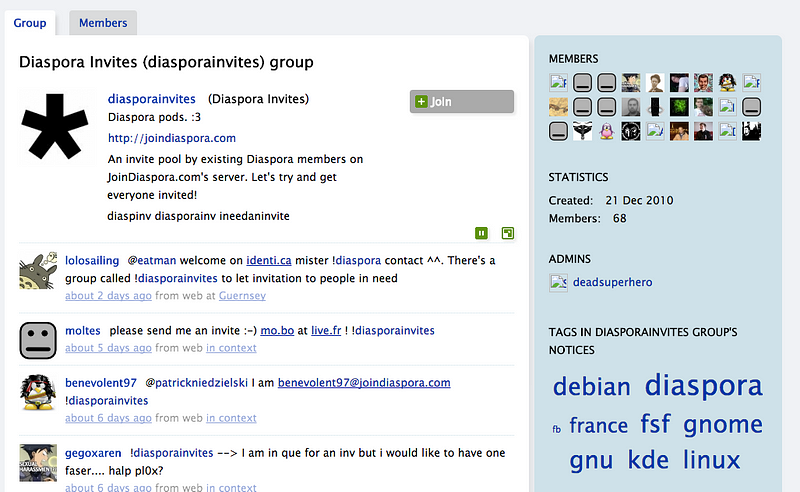The width and height of the screenshot is (800, 492).
Task: Click the black asterisk group logo
Action: tap(55, 126)
